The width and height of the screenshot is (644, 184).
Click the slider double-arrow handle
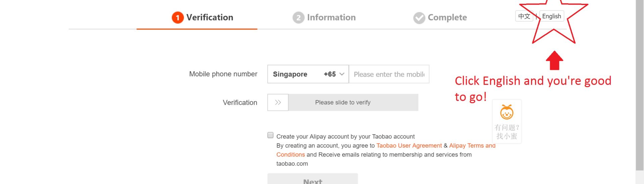coord(278,102)
